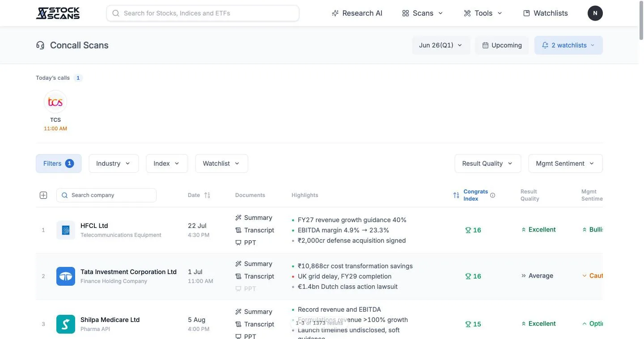Image resolution: width=644 pixels, height=339 pixels.
Task: Toggle the Filters button
Action: 59,163
